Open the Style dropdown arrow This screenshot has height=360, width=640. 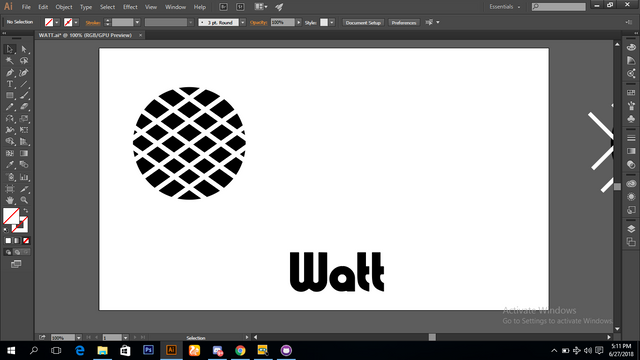pyautogui.click(x=332, y=22)
